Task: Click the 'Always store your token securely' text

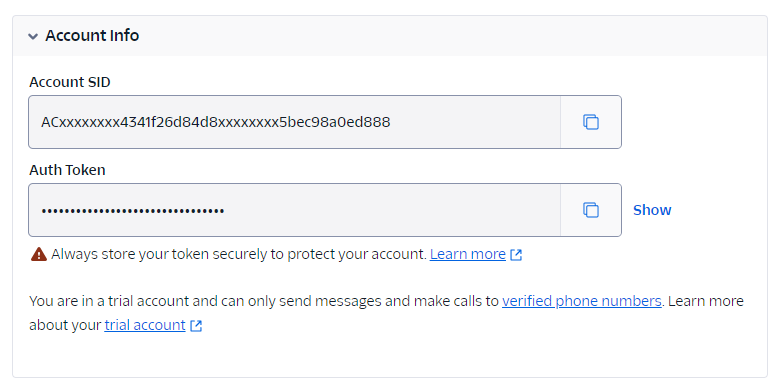Action: (239, 254)
